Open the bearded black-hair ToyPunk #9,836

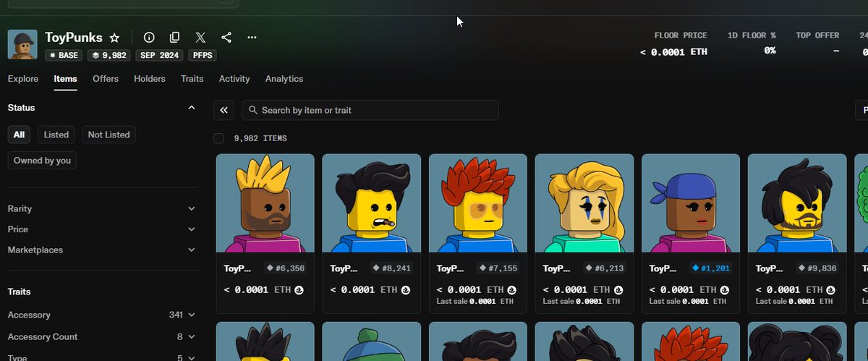pyautogui.click(x=797, y=203)
